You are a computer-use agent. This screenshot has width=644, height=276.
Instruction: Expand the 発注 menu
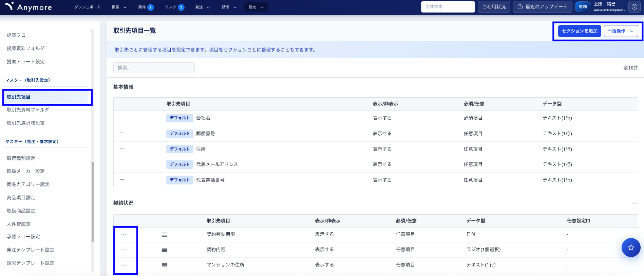pos(203,7)
